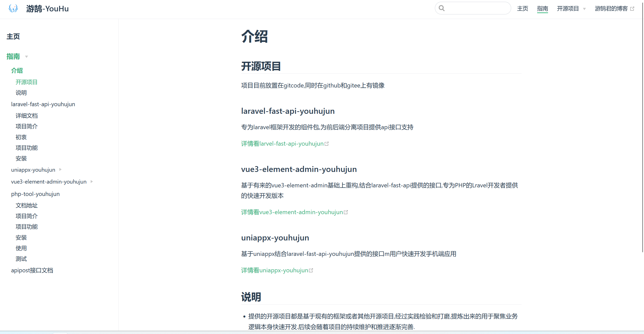Expand vue3-element-admin-youhujun sidebar group

(x=92, y=182)
